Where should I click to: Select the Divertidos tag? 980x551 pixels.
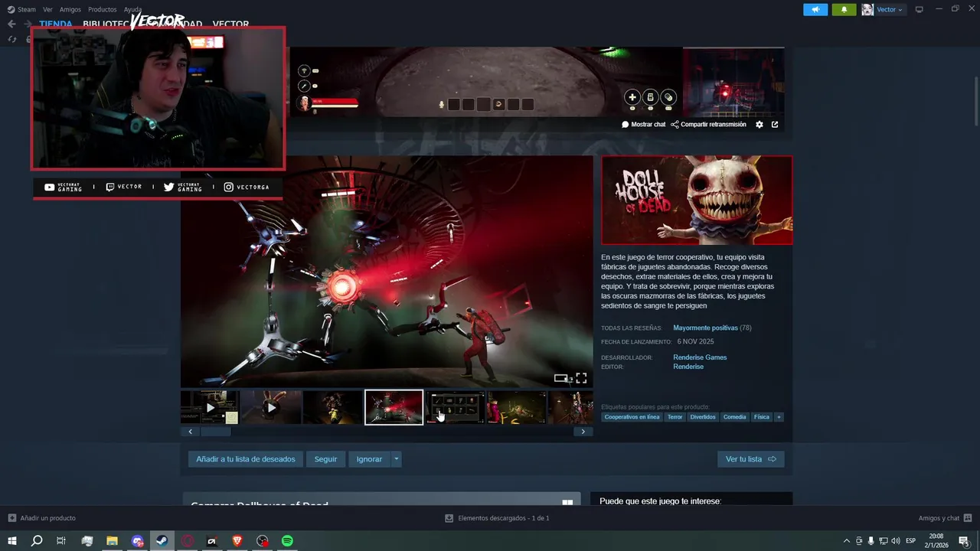[703, 417]
